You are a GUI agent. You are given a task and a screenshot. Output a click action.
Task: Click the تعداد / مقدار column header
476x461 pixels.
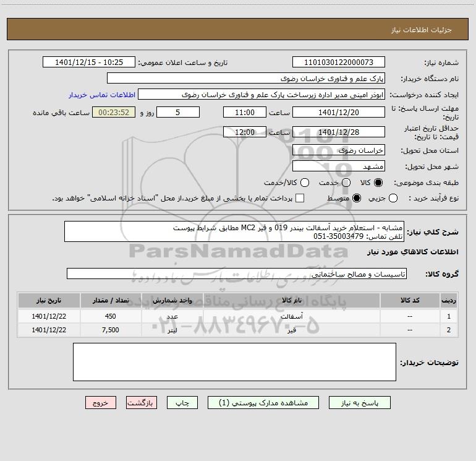[111, 300]
